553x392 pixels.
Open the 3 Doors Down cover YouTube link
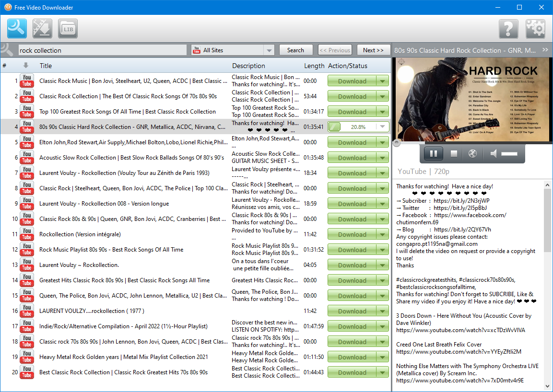[x=460, y=330]
